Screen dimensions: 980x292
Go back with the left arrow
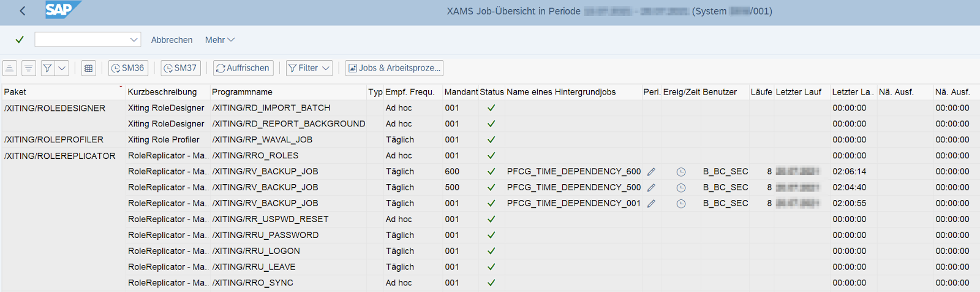point(23,10)
